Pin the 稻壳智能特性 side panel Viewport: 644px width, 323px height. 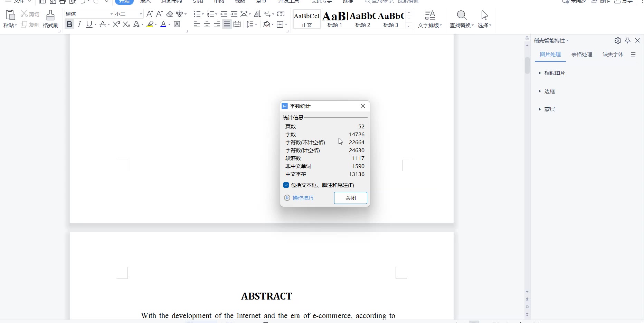pos(628,40)
